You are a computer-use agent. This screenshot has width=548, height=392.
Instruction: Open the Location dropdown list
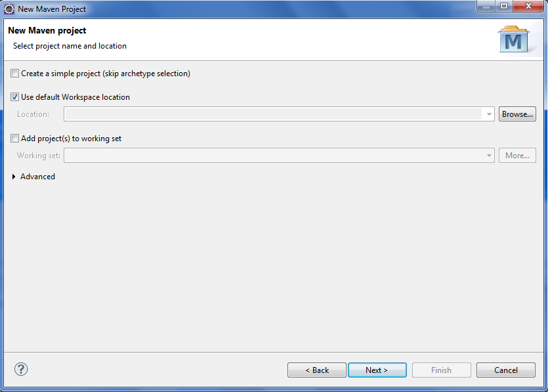pyautogui.click(x=490, y=114)
